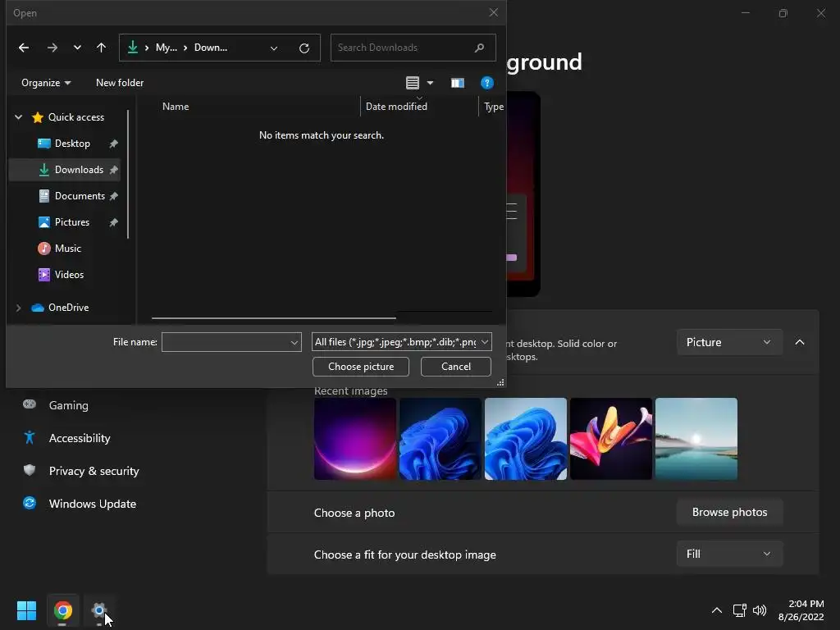Screen dimensions: 840x630
Task: Select OneDrive in the navigation pane
Action: pos(68,308)
